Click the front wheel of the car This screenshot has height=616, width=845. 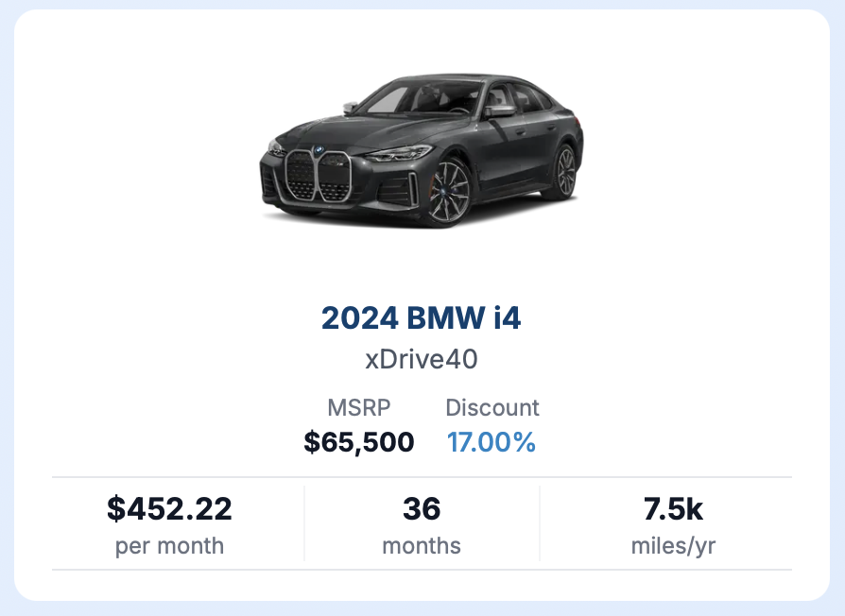coord(448,192)
